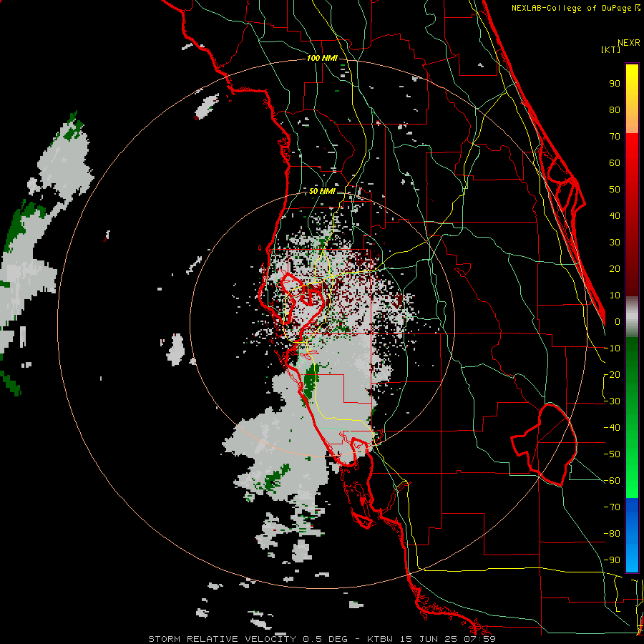Click the -90 value on velocity scale
Screen dimensions: 644x644
click(612, 560)
